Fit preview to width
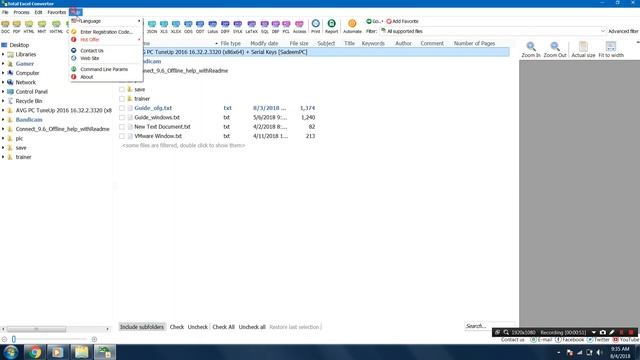Screen dimensions: 640x360 tap(611, 49)
